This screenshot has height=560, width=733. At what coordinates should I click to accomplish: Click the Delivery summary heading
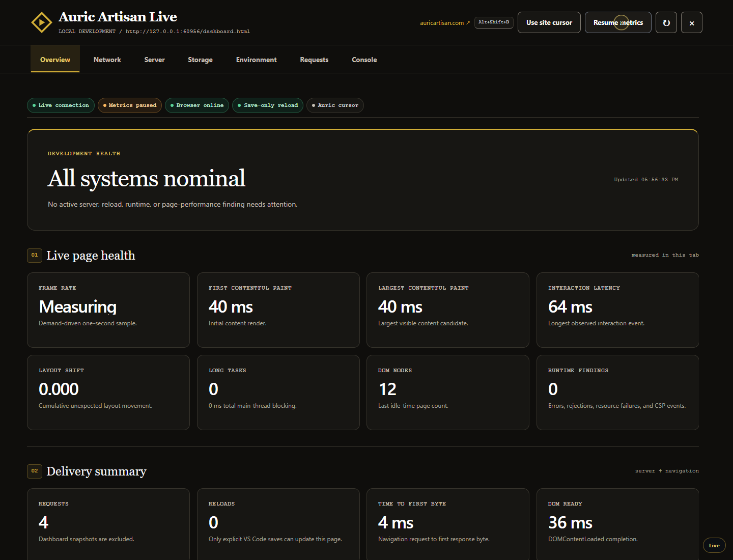[96, 471]
